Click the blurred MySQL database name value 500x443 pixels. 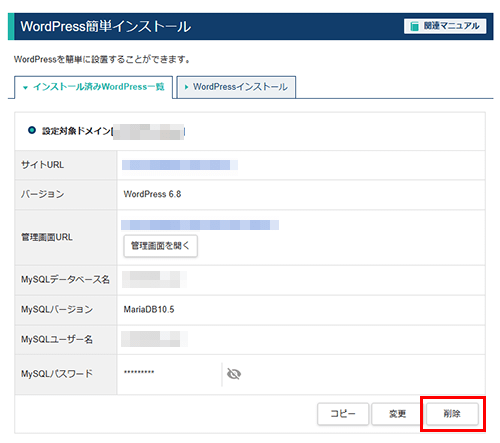pyautogui.click(x=154, y=280)
